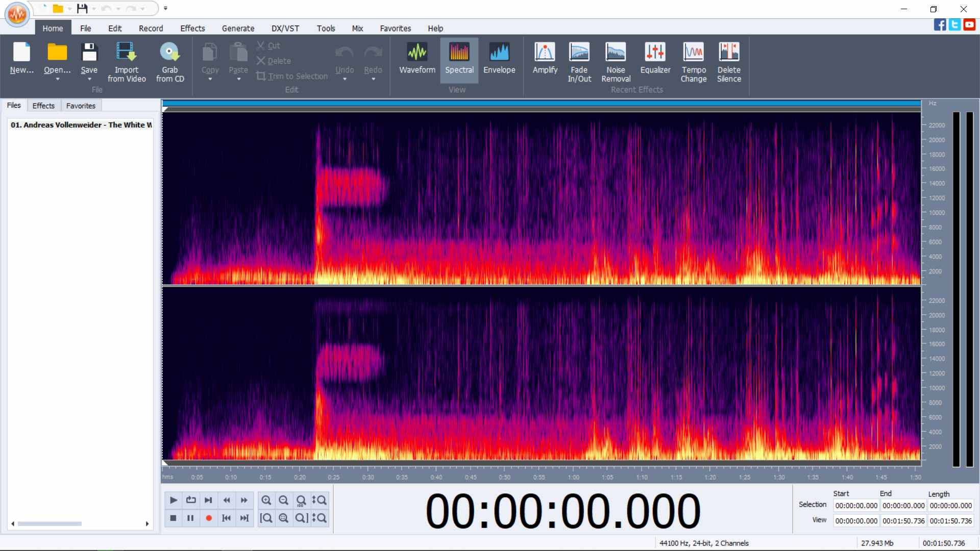Select the Andreas Vollenweider file in list
The height and width of the screenshot is (551, 980).
pyautogui.click(x=81, y=125)
